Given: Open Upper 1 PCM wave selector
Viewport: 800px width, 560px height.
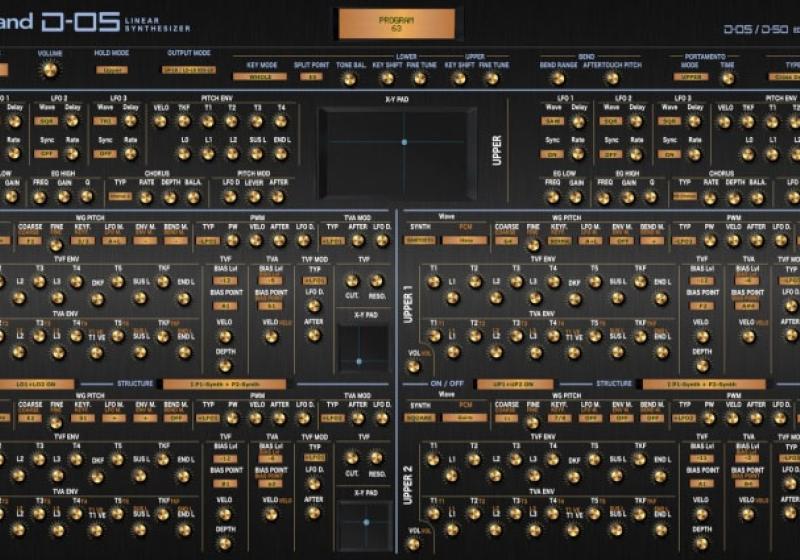Looking at the screenshot, I should click(465, 240).
